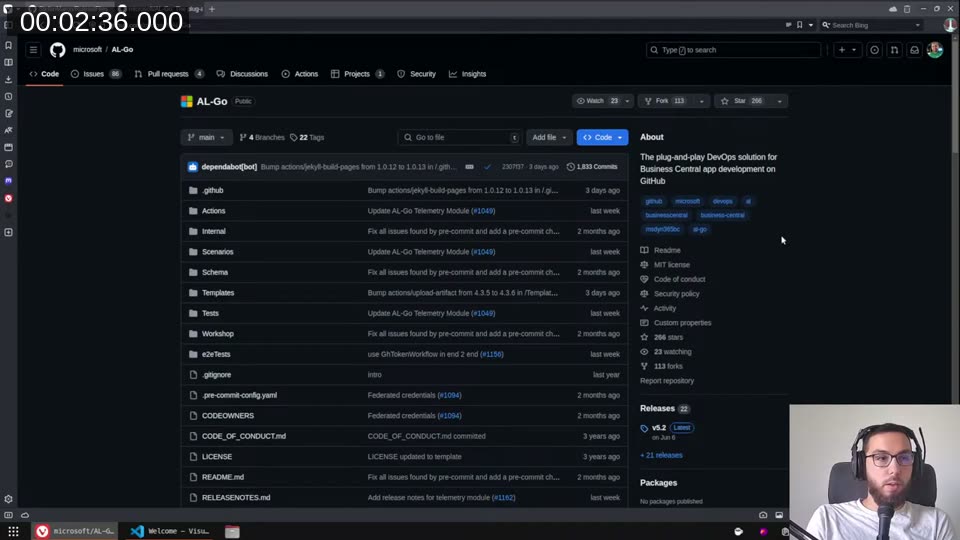Fork the AL-Go repository
Viewport: 960px width, 540px height.
point(666,101)
